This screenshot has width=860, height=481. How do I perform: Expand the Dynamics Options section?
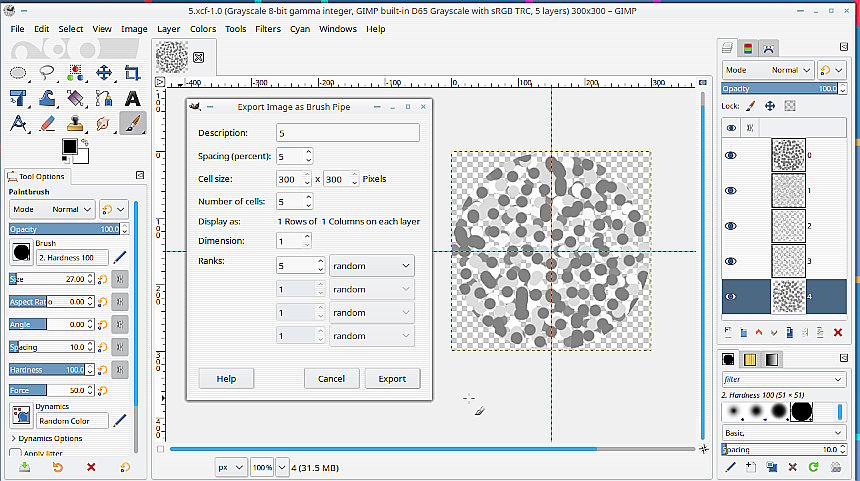coord(13,438)
